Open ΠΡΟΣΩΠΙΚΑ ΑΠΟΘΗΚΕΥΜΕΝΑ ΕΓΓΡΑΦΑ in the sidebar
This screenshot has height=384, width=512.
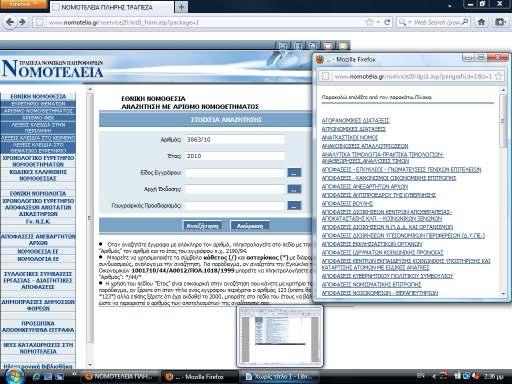(38, 327)
